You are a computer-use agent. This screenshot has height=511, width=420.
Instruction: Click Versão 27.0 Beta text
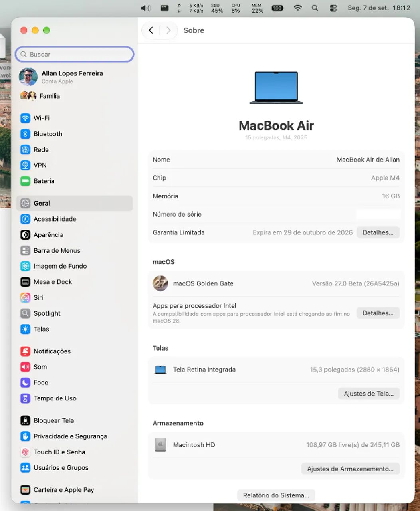tap(356, 283)
